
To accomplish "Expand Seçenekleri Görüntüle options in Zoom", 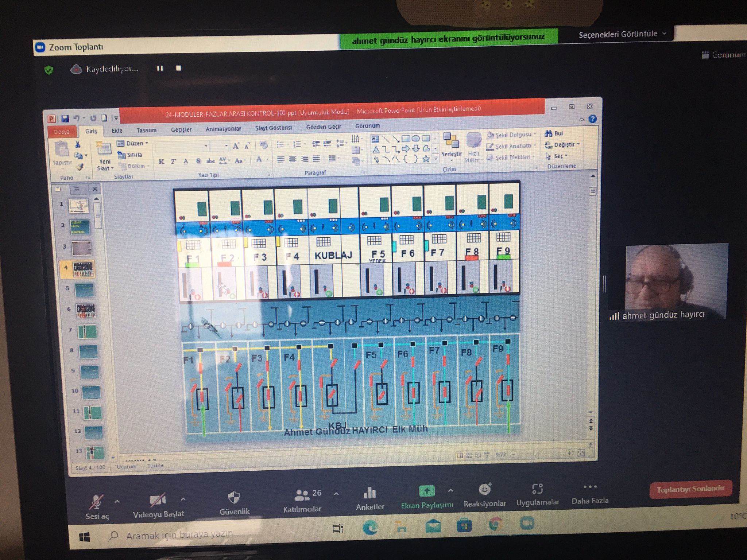I will click(x=622, y=34).
